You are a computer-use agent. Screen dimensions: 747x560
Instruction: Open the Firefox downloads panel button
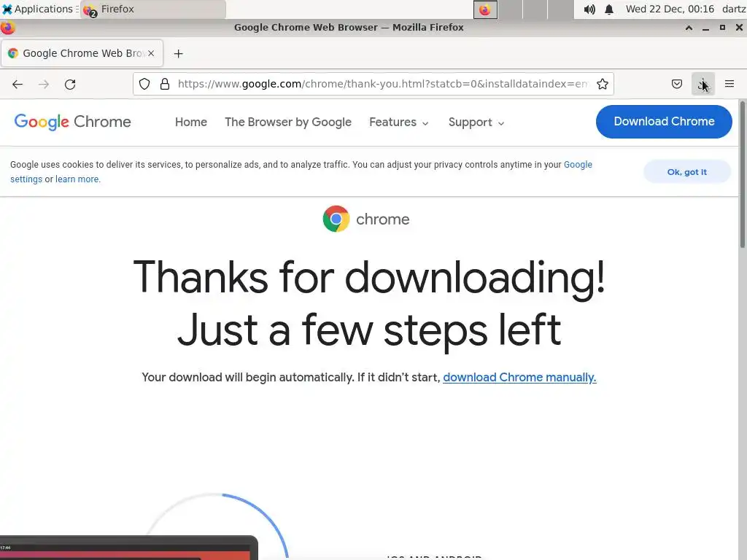(703, 85)
